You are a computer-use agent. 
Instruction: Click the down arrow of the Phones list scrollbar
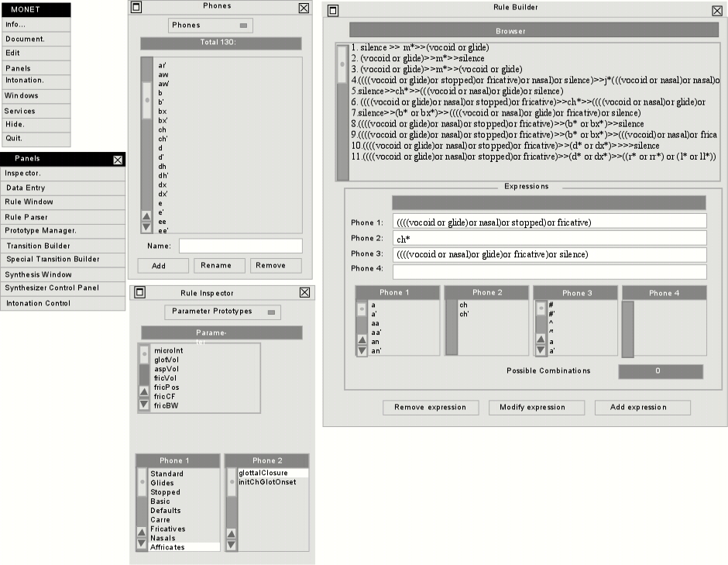point(146,227)
